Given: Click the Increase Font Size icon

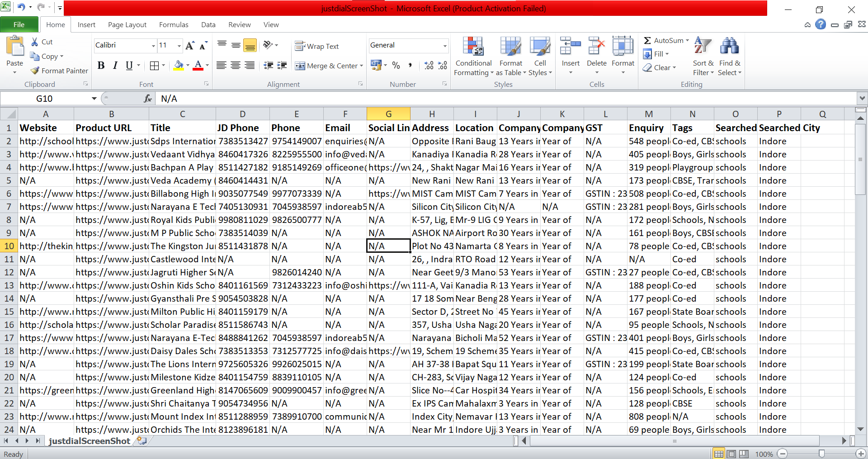Looking at the screenshot, I should click(x=190, y=45).
